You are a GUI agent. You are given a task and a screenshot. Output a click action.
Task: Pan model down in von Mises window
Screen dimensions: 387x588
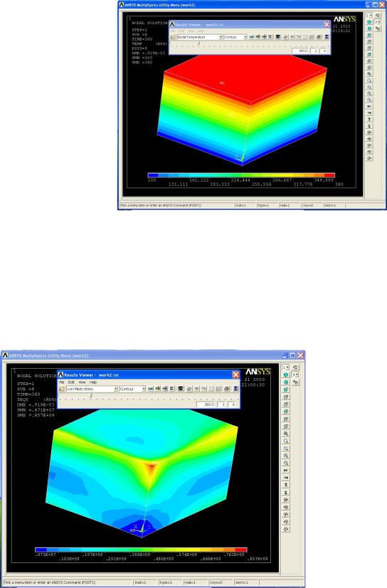[x=286, y=493]
